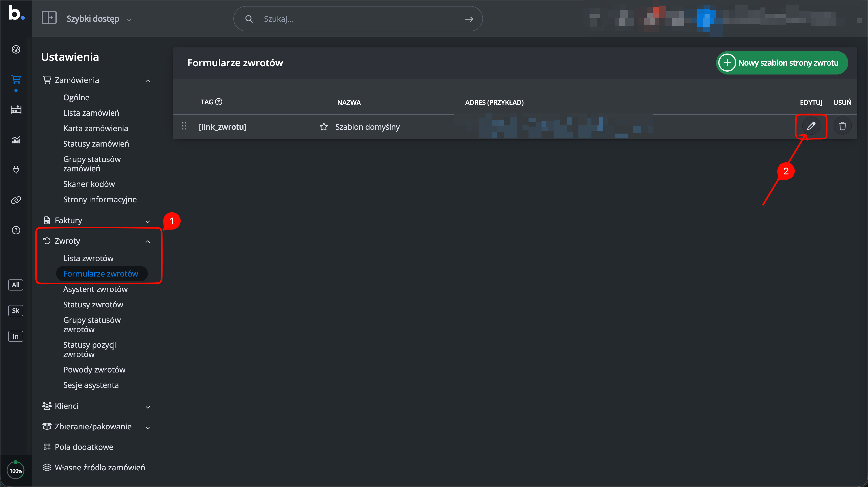This screenshot has width=868, height=487.
Task: Open Lista zwrotów settings
Action: (88, 258)
